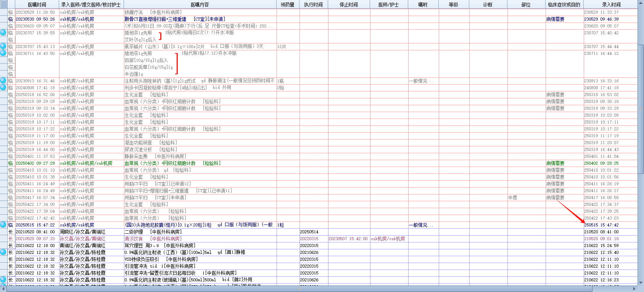The width and height of the screenshot is (644, 292).
Task: Select the 颞骨CT直接增强扫描+三维重建 order
Action: tap(175, 19)
